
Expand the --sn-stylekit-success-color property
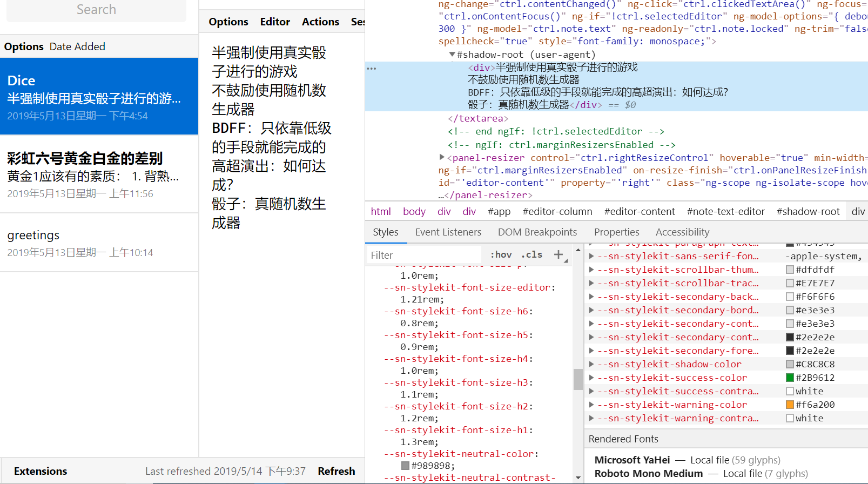(x=591, y=378)
